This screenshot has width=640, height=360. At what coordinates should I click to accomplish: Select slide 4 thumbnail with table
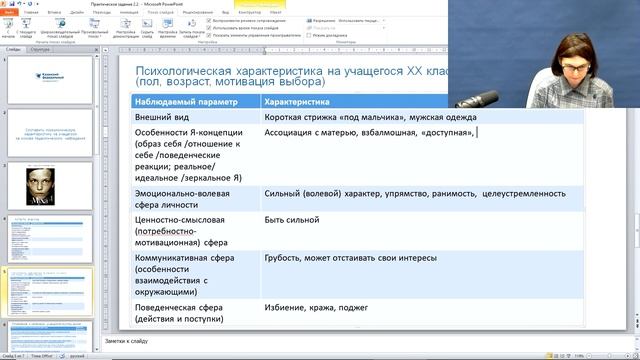click(50, 239)
